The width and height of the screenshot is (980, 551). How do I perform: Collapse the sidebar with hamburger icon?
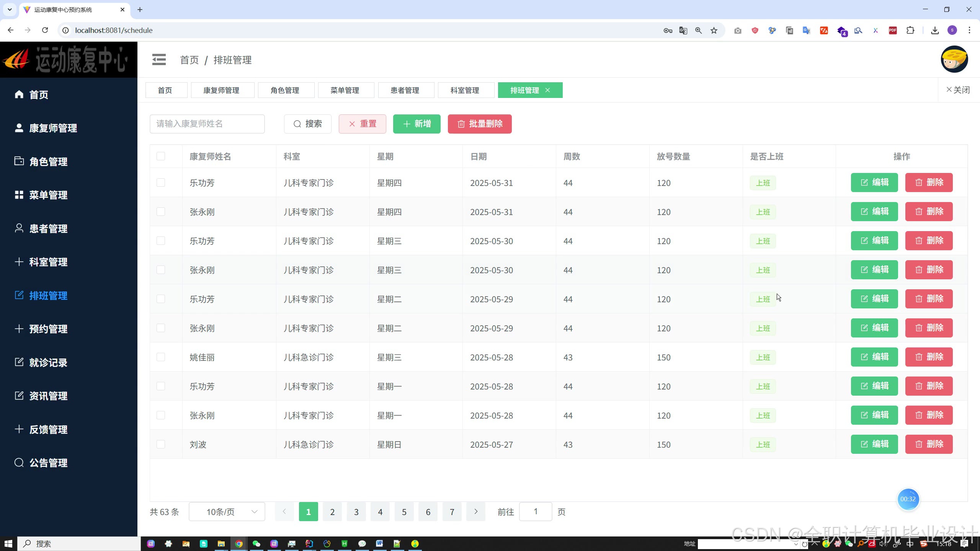coord(159,60)
